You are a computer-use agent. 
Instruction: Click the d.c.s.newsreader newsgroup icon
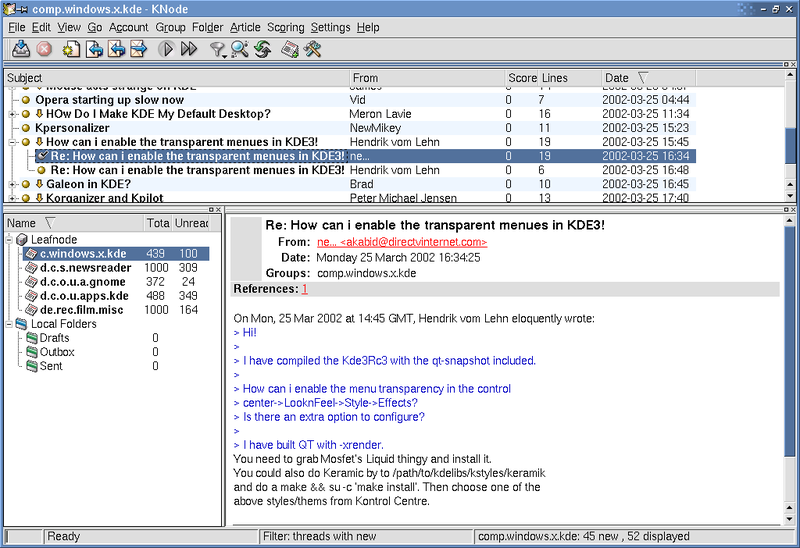[x=32, y=267]
